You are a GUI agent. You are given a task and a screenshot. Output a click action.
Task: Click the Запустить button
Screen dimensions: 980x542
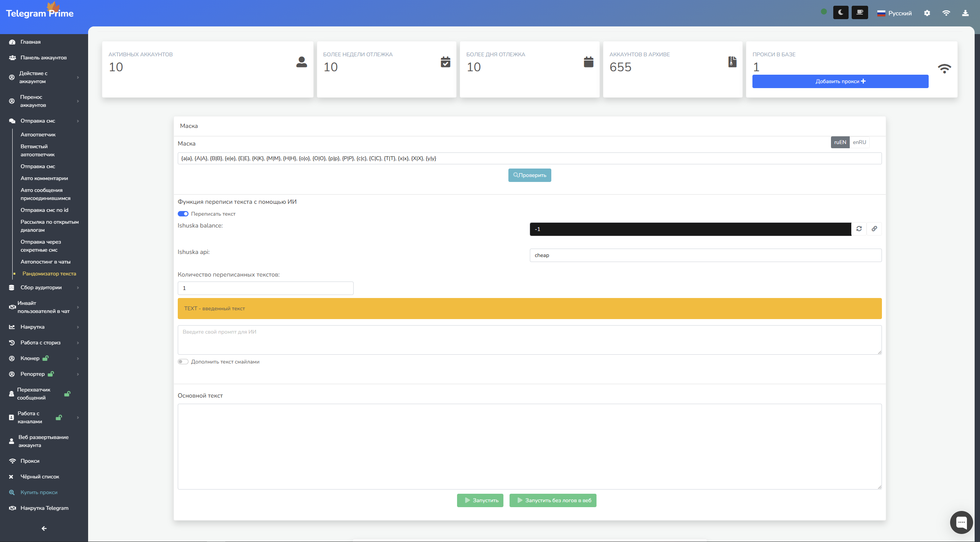click(480, 500)
